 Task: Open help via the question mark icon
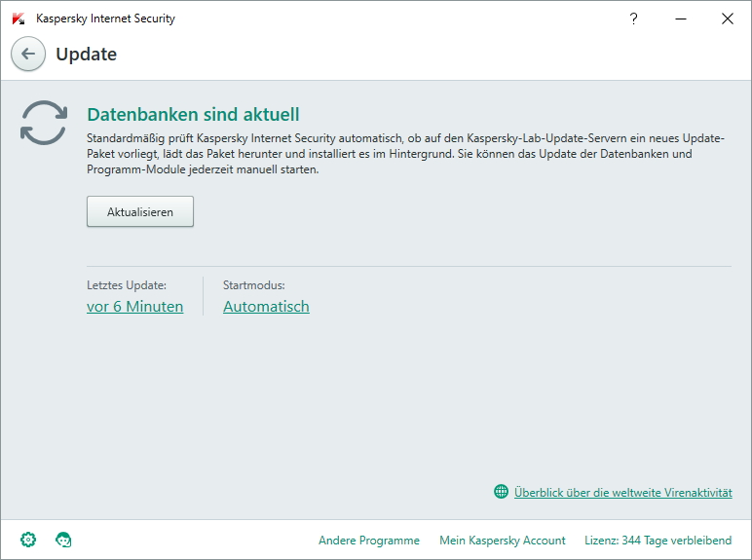[x=633, y=19]
